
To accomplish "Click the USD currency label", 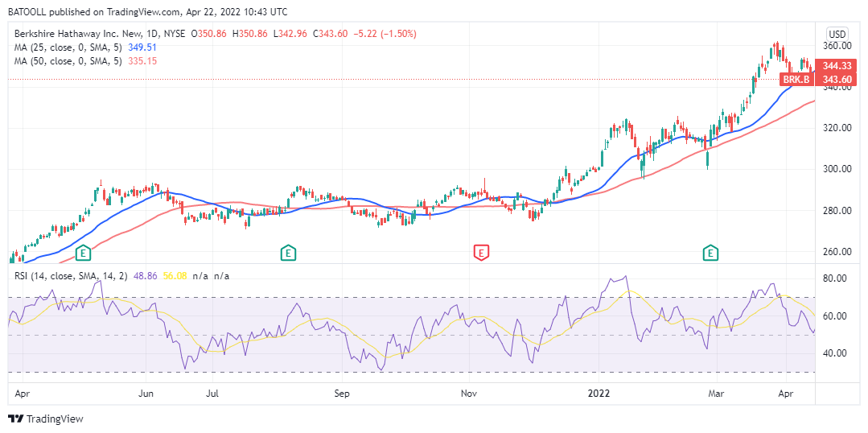I will 837,33.
